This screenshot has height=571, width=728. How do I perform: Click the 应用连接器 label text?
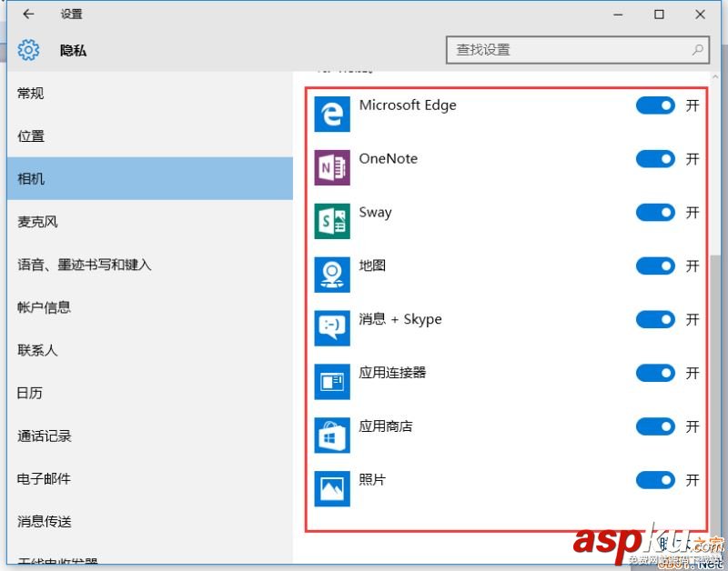pyautogui.click(x=392, y=373)
